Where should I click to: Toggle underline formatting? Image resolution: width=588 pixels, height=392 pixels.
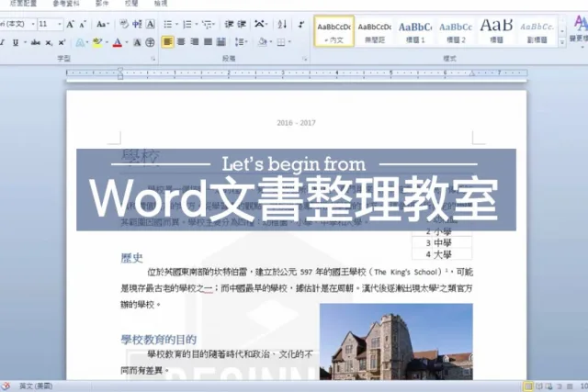point(16,42)
